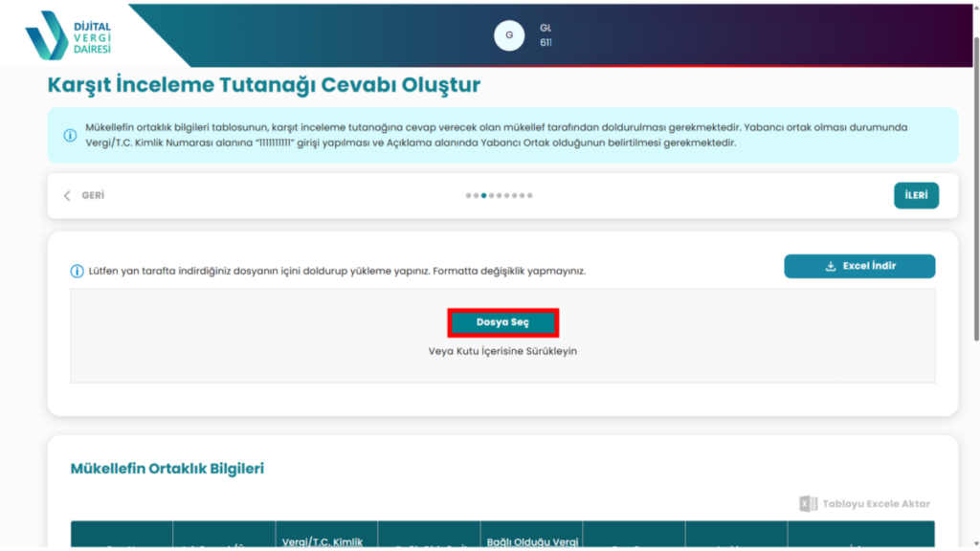Image resolution: width=980 pixels, height=551 pixels.
Task: Click the info icon beside Lütfen yan tarafta
Action: (77, 271)
